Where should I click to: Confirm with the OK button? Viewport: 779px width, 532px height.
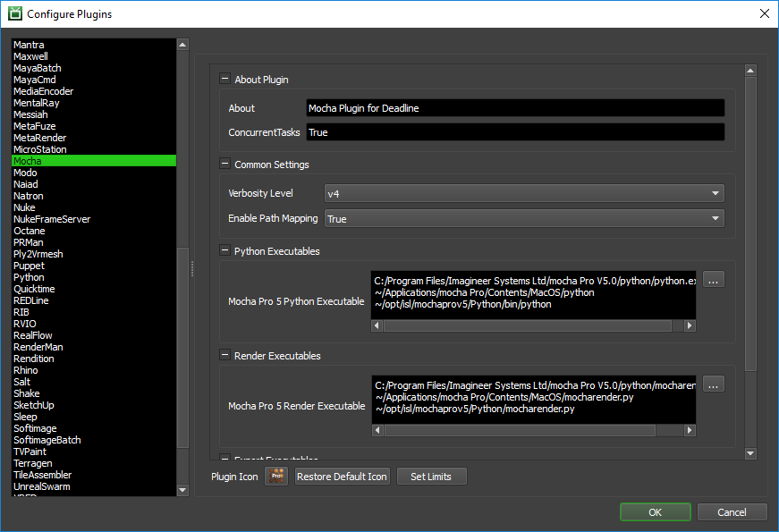click(x=656, y=512)
